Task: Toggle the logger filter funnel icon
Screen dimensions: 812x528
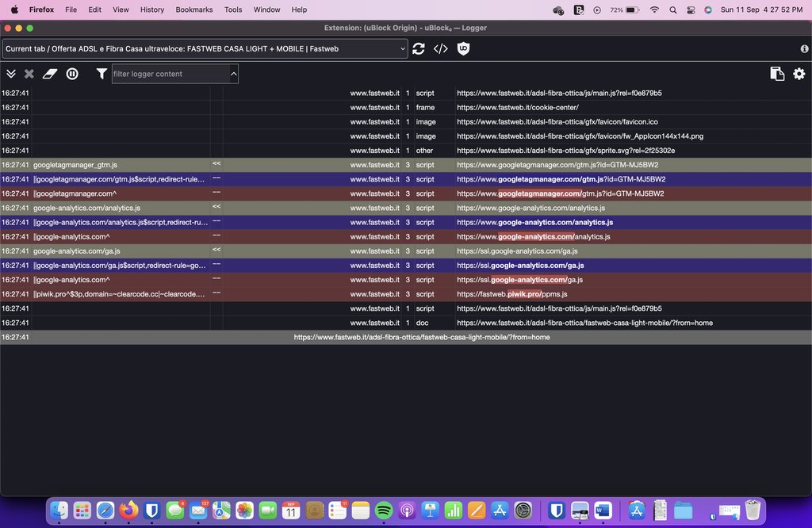Action: click(101, 74)
